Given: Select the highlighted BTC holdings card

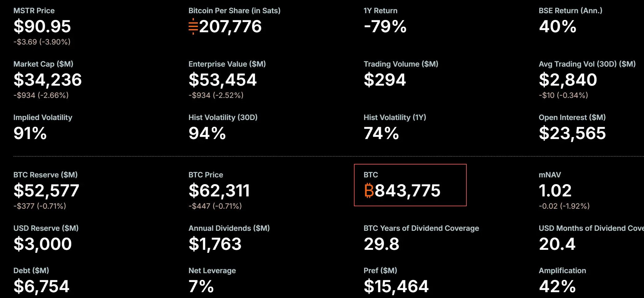Looking at the screenshot, I should (410, 185).
